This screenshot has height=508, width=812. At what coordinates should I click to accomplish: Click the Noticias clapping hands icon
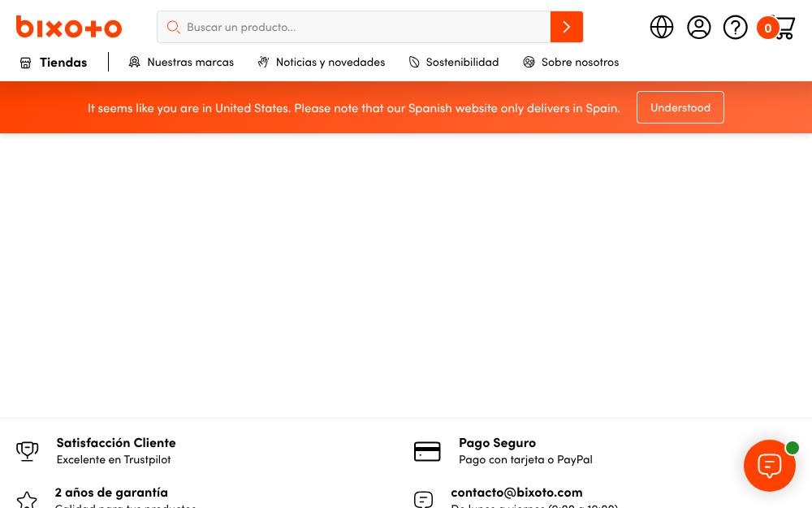pyautogui.click(x=263, y=63)
